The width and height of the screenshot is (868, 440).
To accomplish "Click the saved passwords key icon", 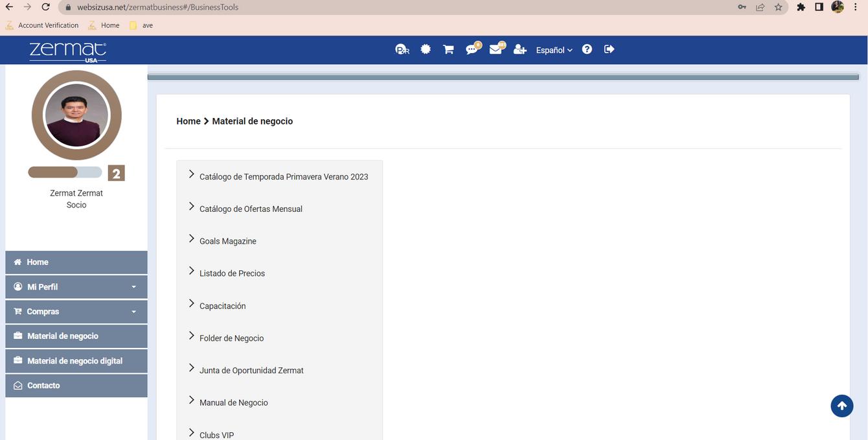I will pos(742,7).
